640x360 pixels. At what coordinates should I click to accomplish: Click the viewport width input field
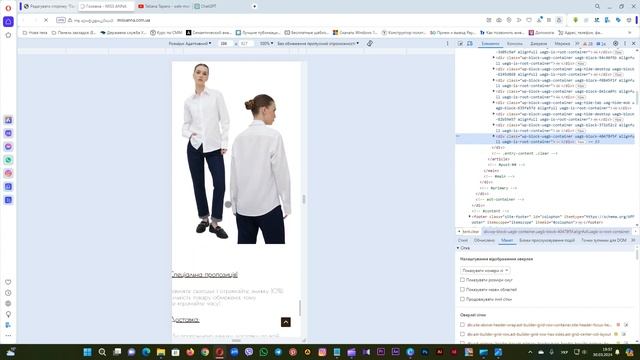coord(224,43)
